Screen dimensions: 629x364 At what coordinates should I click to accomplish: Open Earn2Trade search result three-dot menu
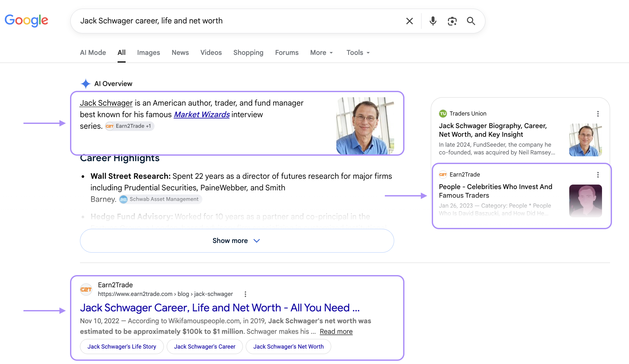click(x=245, y=294)
